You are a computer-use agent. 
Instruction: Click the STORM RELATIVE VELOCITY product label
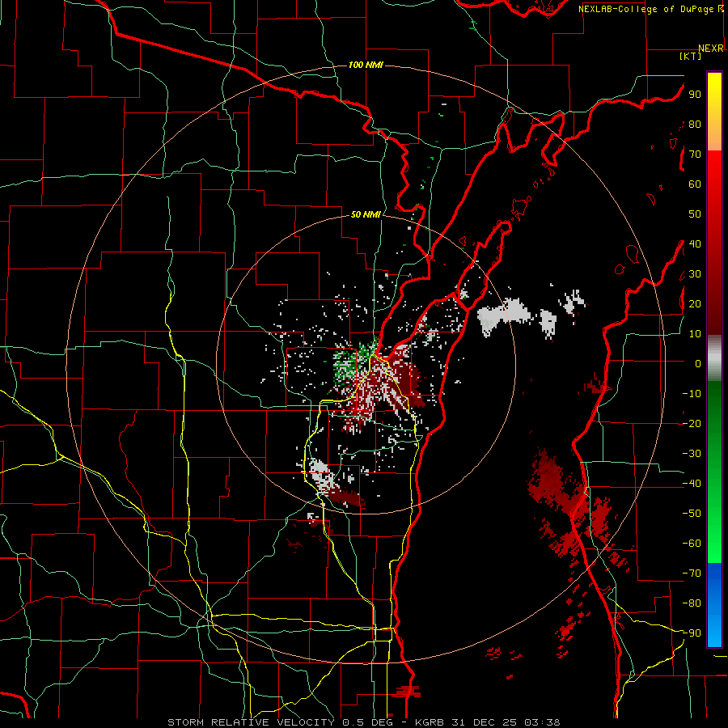(x=251, y=722)
